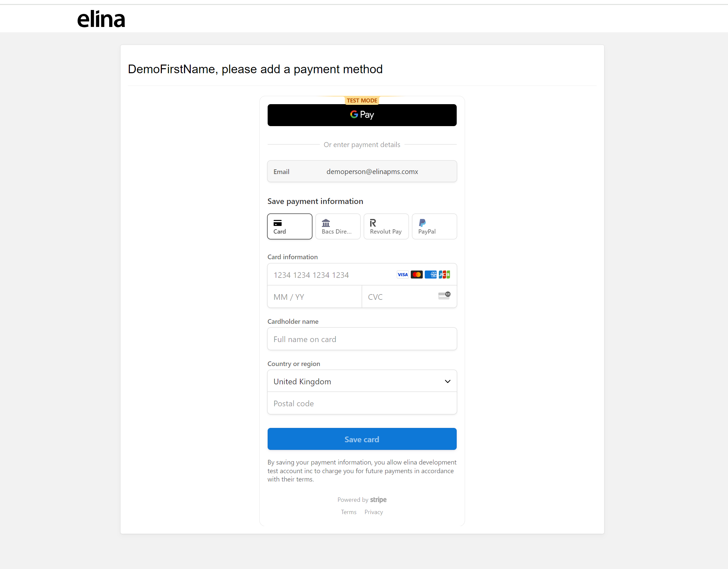Click the Mastercard brand icon
The width and height of the screenshot is (728, 569).
417,275
